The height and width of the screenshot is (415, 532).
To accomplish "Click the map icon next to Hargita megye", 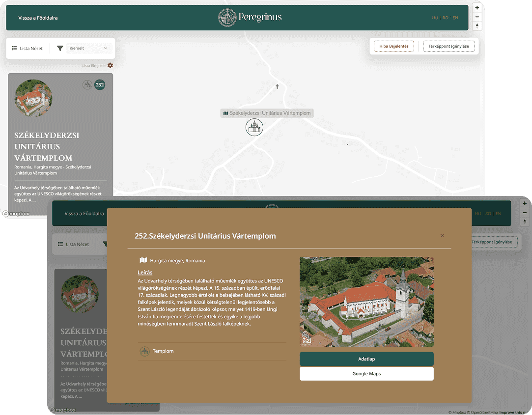I will click(x=143, y=260).
